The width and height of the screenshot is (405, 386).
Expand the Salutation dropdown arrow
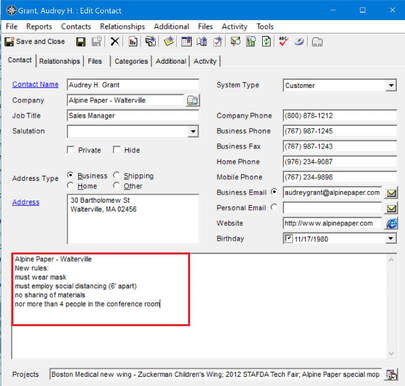tap(193, 131)
